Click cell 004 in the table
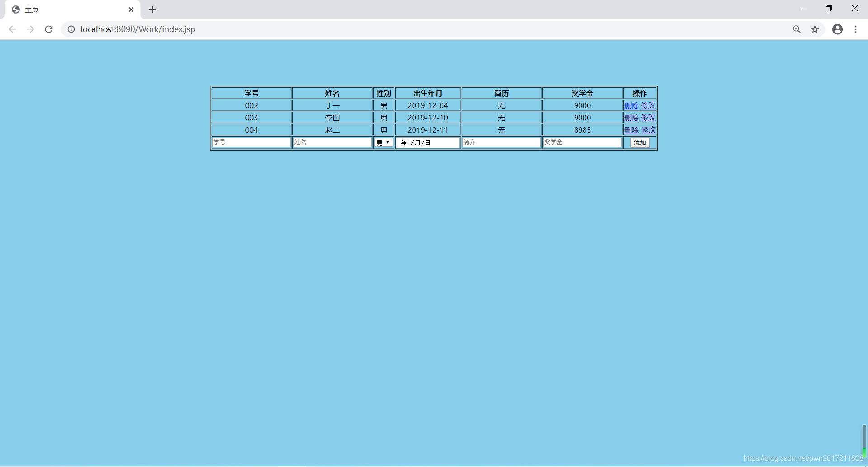The image size is (868, 467). (x=251, y=130)
